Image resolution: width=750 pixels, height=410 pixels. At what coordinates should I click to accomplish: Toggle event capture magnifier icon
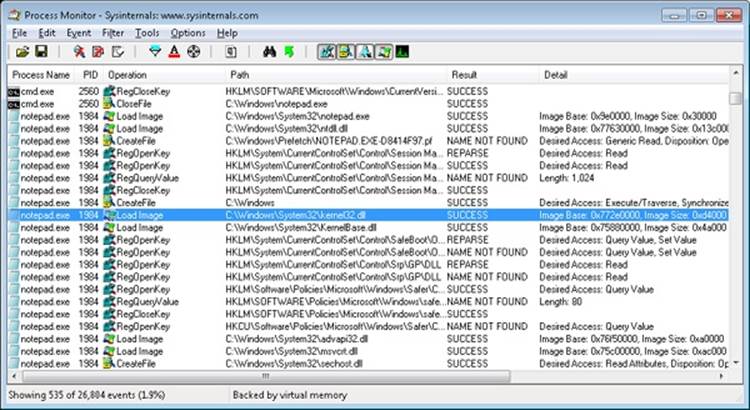(x=79, y=52)
